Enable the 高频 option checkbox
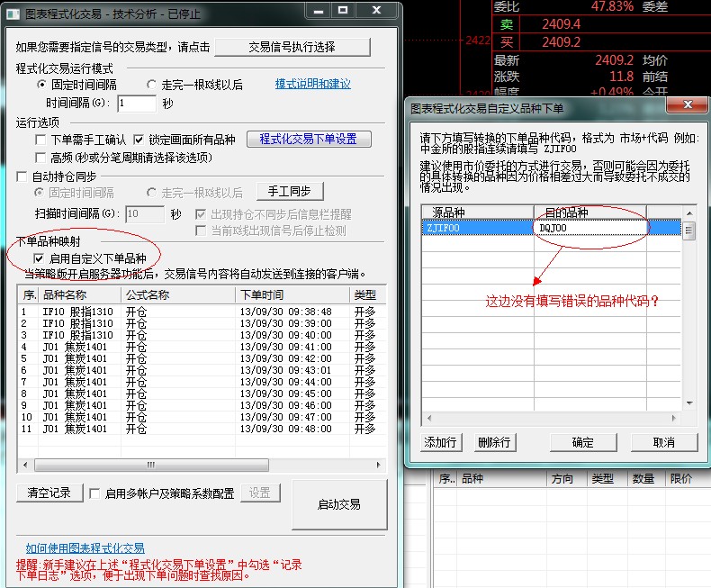Image resolution: width=711 pixels, height=588 pixels. click(x=40, y=158)
